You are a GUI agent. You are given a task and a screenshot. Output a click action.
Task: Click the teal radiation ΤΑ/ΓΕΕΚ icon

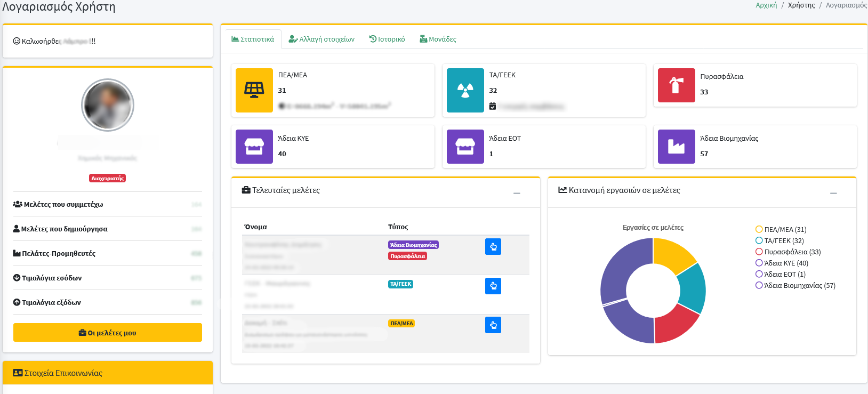(465, 90)
